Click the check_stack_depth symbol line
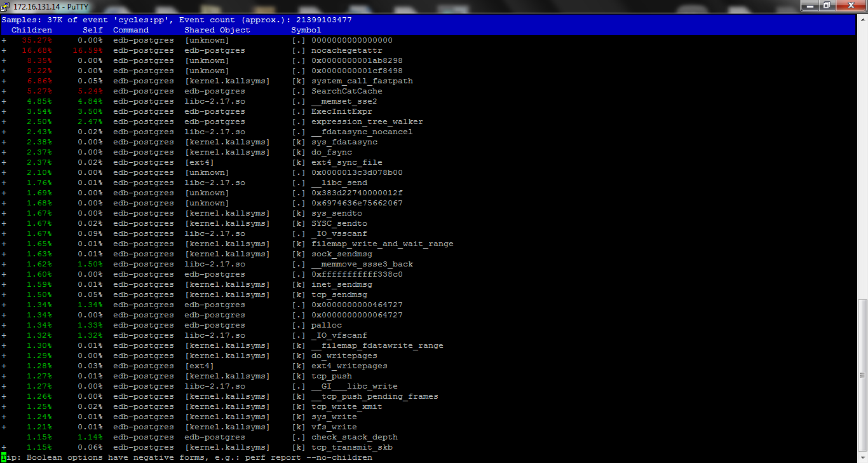Viewport: 868px width, 463px height. 354,437
